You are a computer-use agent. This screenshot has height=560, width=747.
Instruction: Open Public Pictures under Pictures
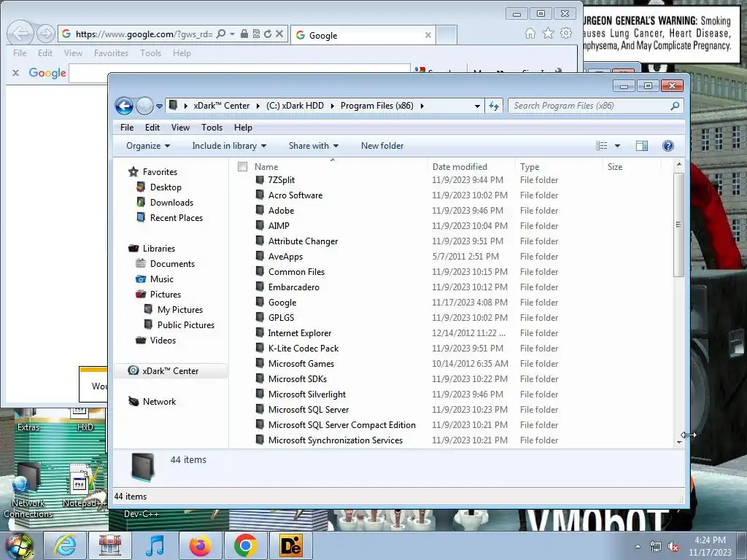pos(186,324)
